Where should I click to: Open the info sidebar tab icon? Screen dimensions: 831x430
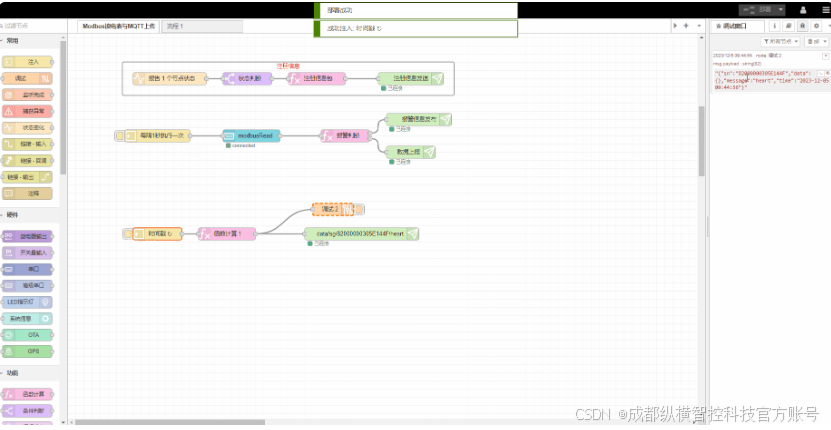click(774, 25)
